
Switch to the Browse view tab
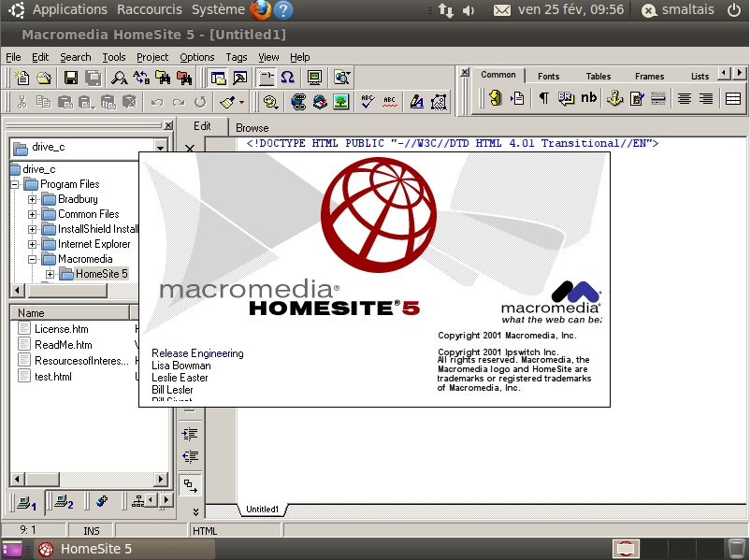click(x=252, y=128)
